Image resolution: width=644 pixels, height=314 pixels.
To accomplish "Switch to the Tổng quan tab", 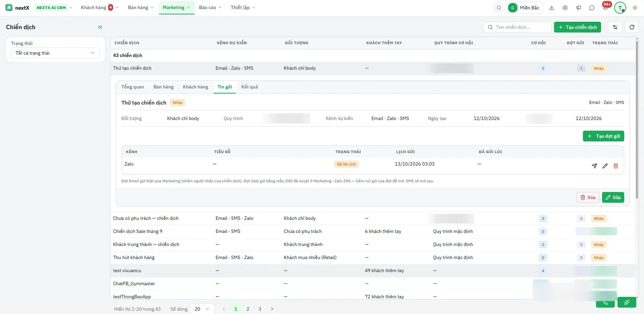I will pyautogui.click(x=132, y=87).
